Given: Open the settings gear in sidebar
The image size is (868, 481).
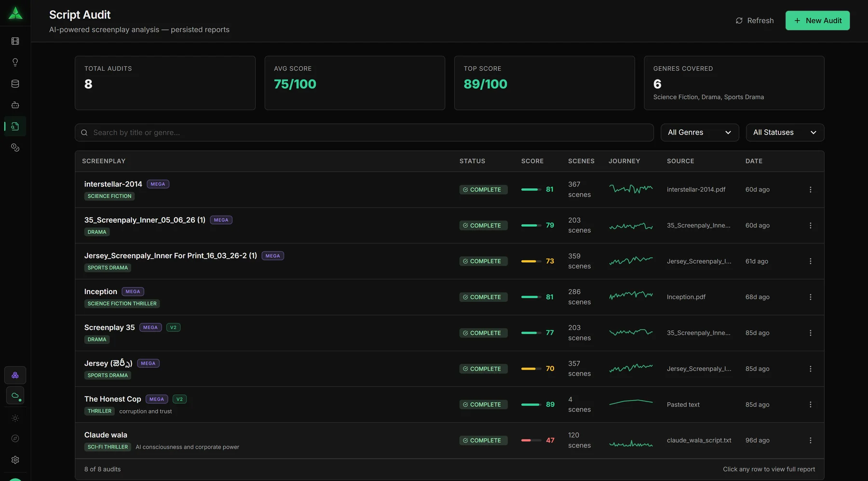Looking at the screenshot, I should [x=15, y=460].
